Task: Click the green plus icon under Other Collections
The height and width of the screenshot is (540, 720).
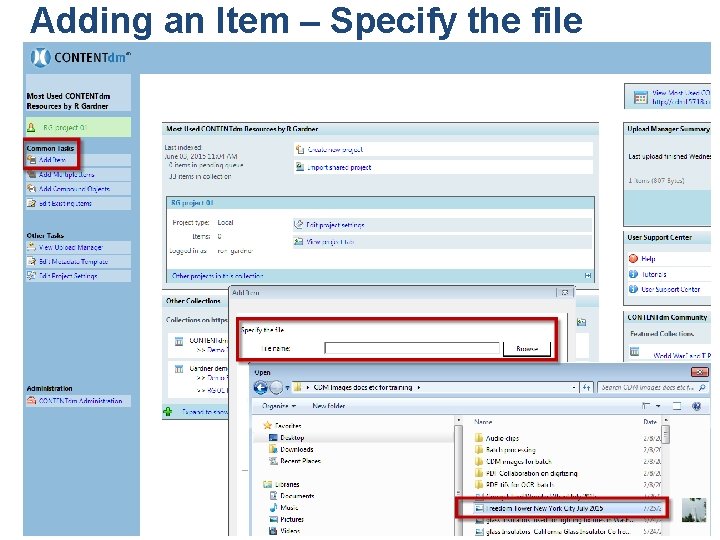Action: (168, 411)
